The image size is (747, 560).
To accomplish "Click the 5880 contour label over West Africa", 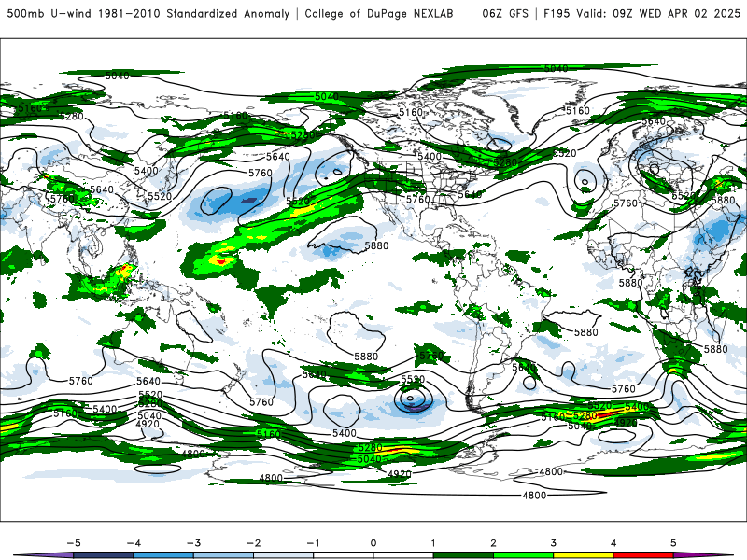I will point(631,283).
